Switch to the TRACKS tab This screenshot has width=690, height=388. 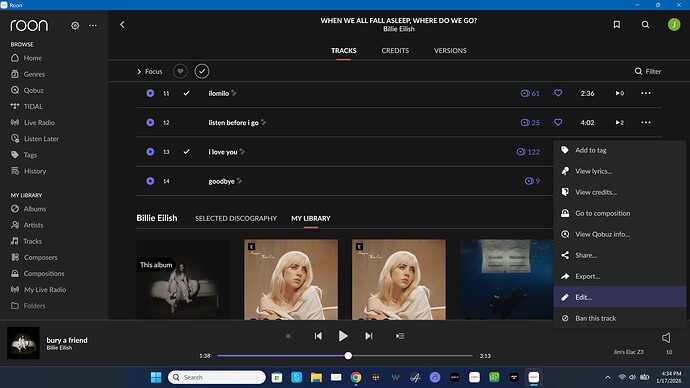344,51
